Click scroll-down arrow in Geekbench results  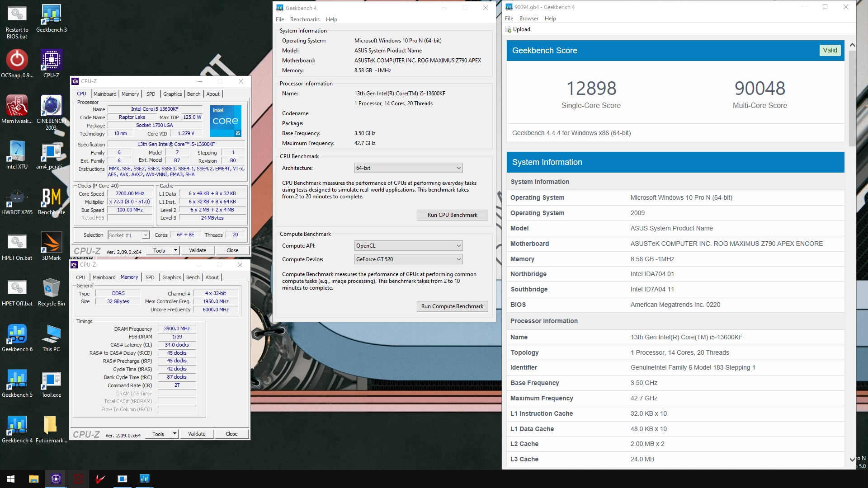click(852, 460)
